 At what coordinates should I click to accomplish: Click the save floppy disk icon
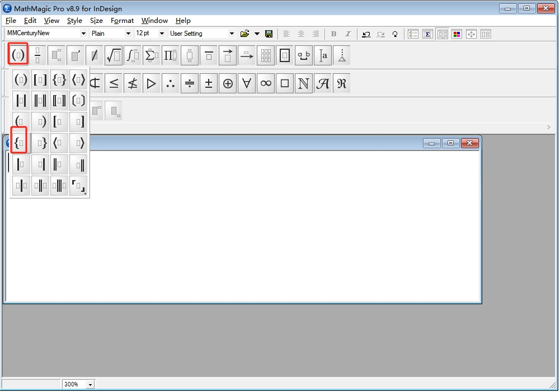[x=269, y=34]
